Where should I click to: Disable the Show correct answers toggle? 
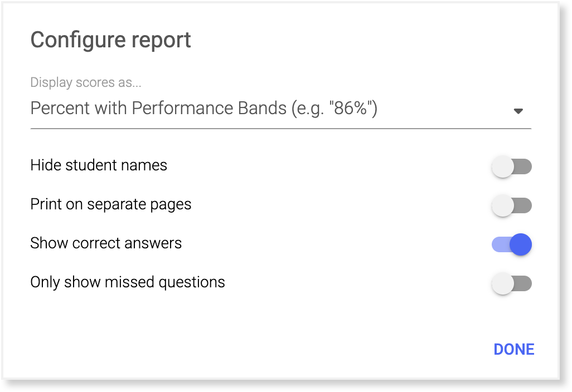point(511,244)
